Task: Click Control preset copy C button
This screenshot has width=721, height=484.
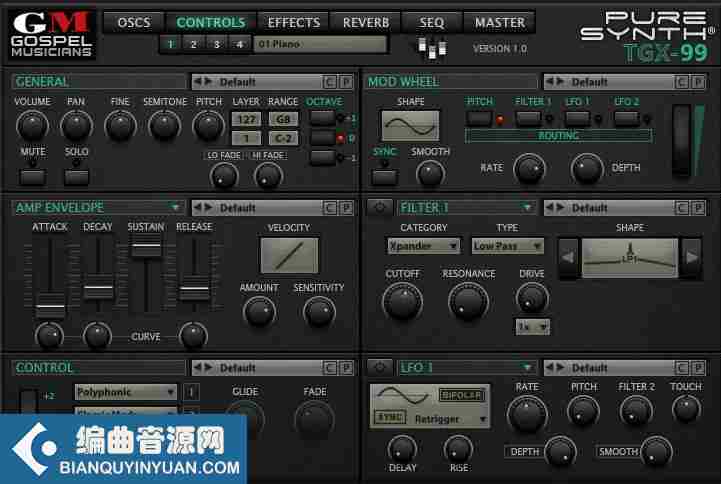Action: point(329,368)
